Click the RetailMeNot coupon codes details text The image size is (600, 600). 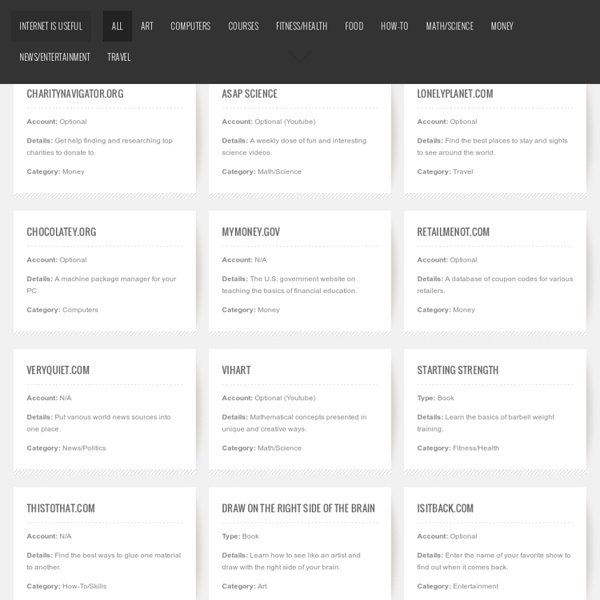pos(495,285)
